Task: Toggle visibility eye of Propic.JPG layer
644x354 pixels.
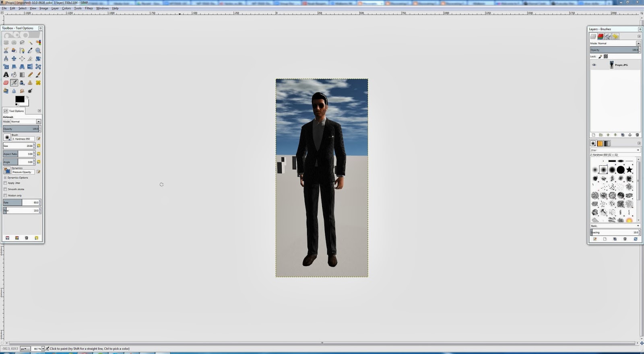Action: [x=594, y=65]
